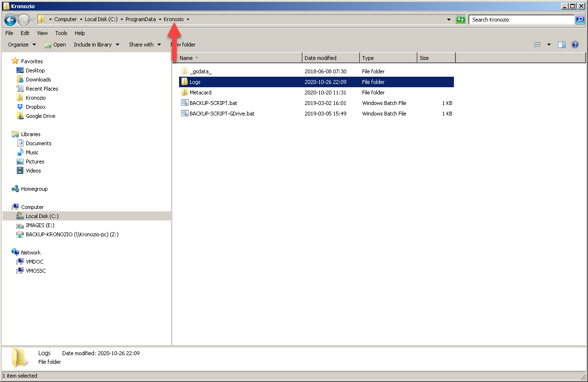Show the preview pane
Image resolution: width=588 pixels, height=382 pixels.
562,45
